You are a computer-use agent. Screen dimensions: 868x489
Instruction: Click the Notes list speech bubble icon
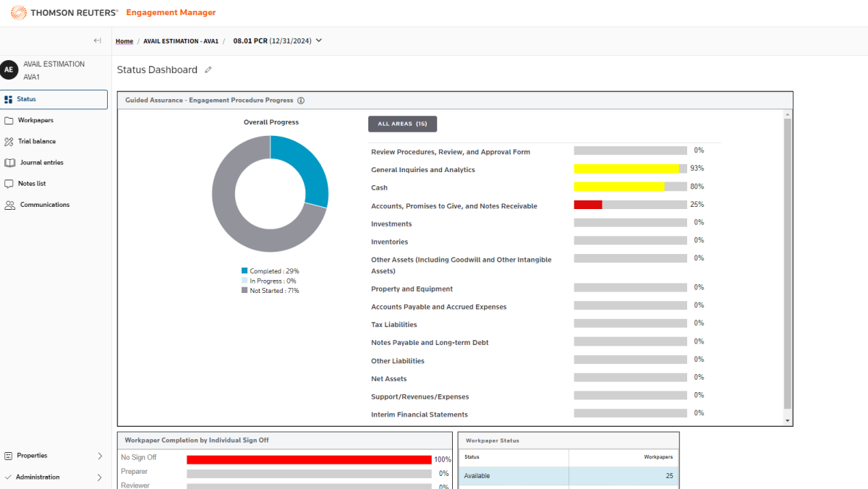9,184
